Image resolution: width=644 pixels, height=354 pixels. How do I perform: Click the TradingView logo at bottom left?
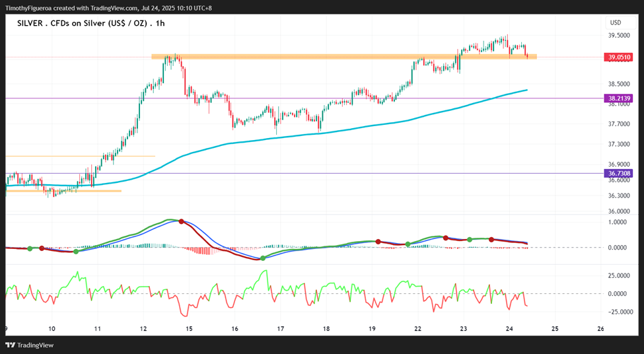29,345
